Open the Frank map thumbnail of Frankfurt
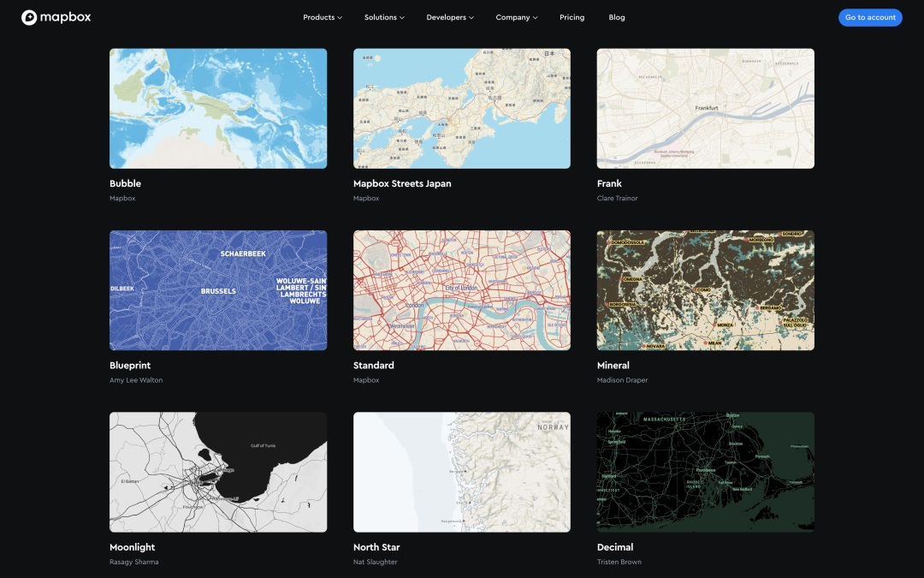924x578 pixels. [x=705, y=109]
